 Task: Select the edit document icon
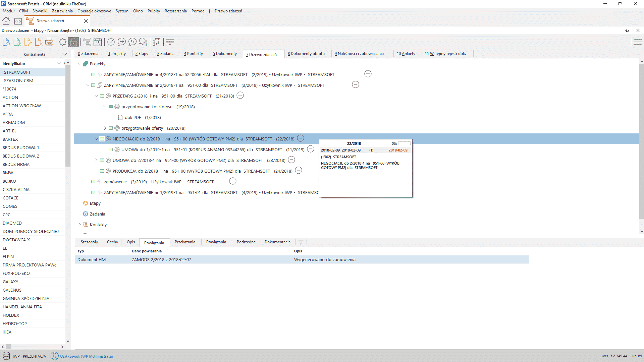point(28,42)
